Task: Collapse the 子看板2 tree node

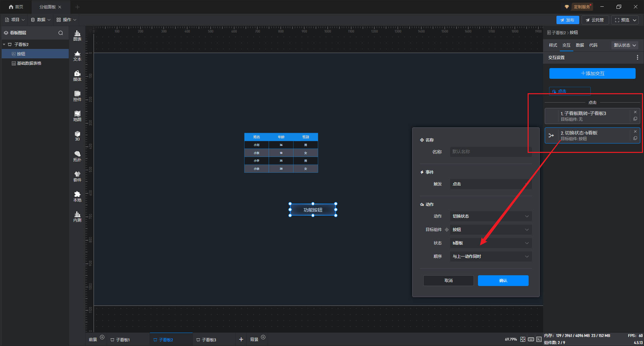Action: coord(4,45)
